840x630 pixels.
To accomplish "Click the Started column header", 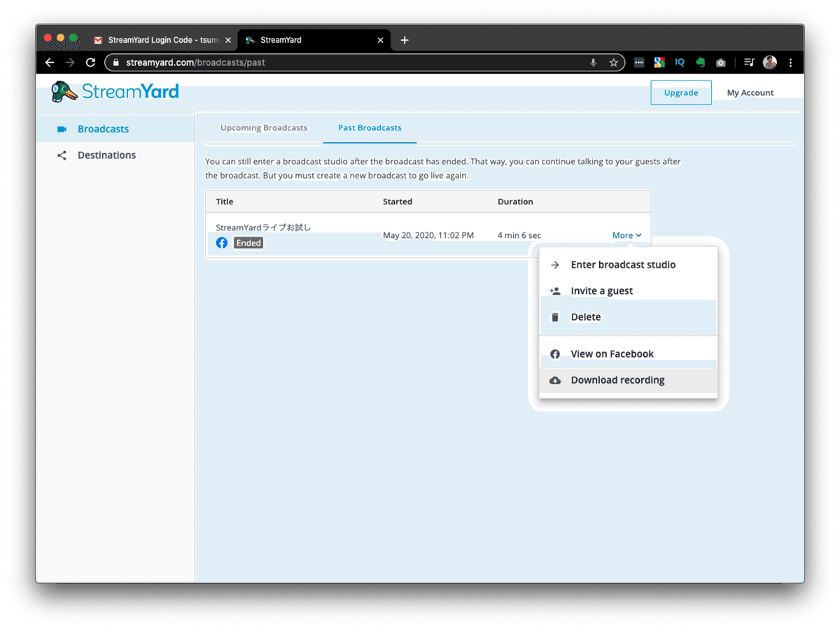I will 398,202.
